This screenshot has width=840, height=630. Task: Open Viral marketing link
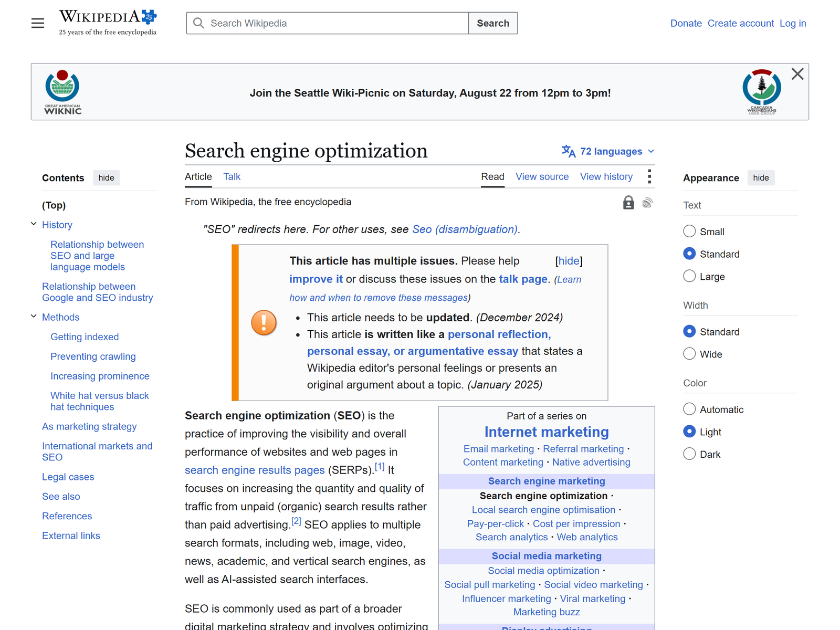593,598
